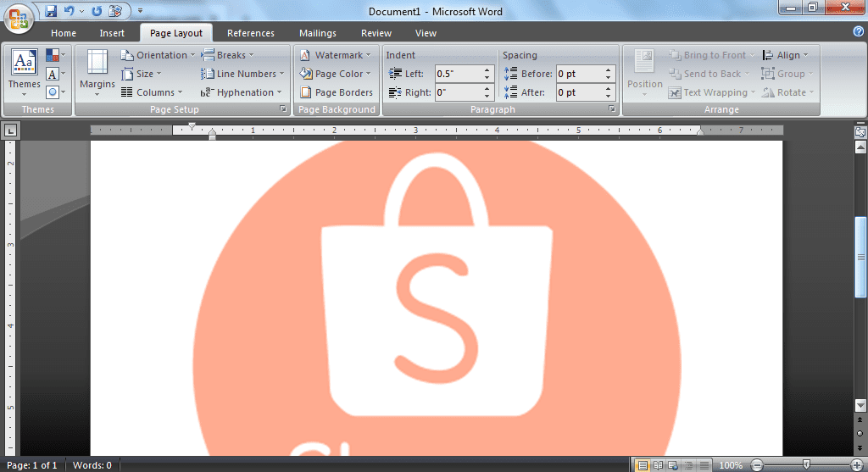
Task: Open the undo history dropdown arrow
Action: point(82,11)
